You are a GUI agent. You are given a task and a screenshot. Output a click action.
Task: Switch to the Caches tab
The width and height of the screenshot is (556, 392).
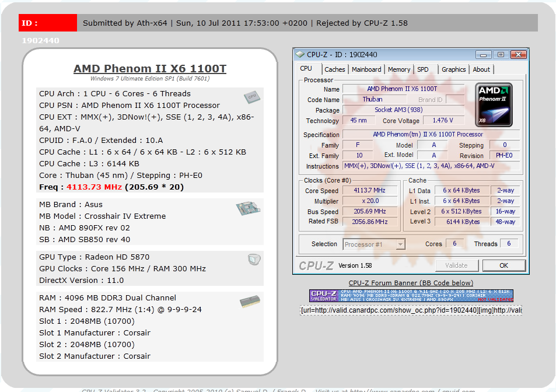tap(335, 69)
